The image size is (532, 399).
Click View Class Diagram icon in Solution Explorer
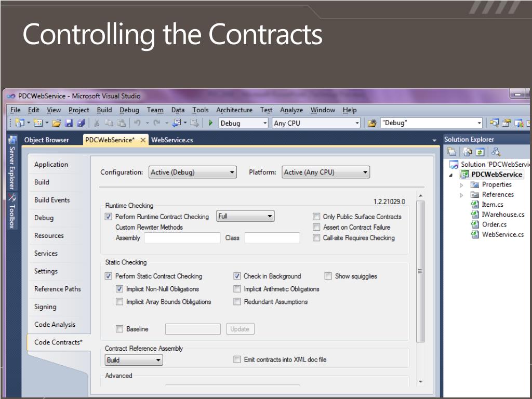pos(496,152)
